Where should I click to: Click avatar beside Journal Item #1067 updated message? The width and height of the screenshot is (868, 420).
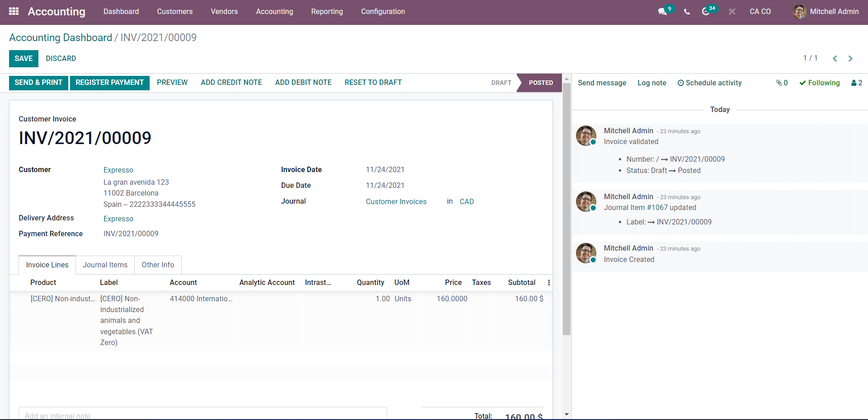[x=586, y=201]
